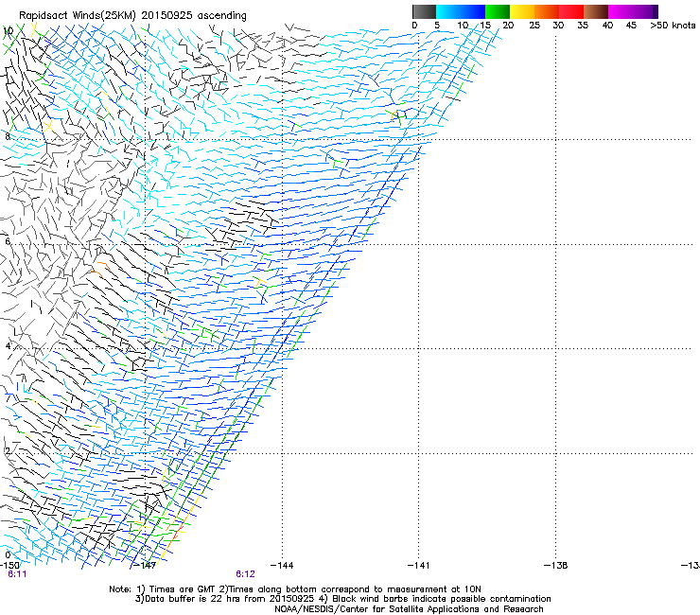
Task: Click the latitude label '4'
Action: click(x=8, y=346)
